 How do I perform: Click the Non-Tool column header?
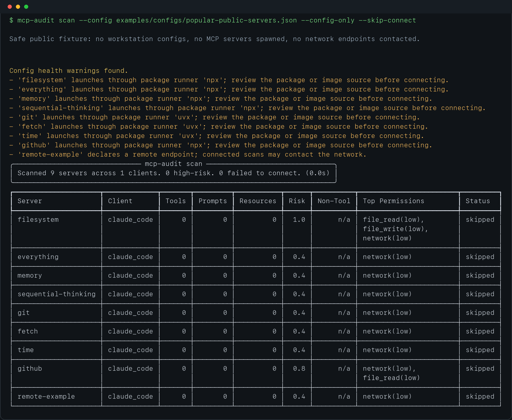334,201
